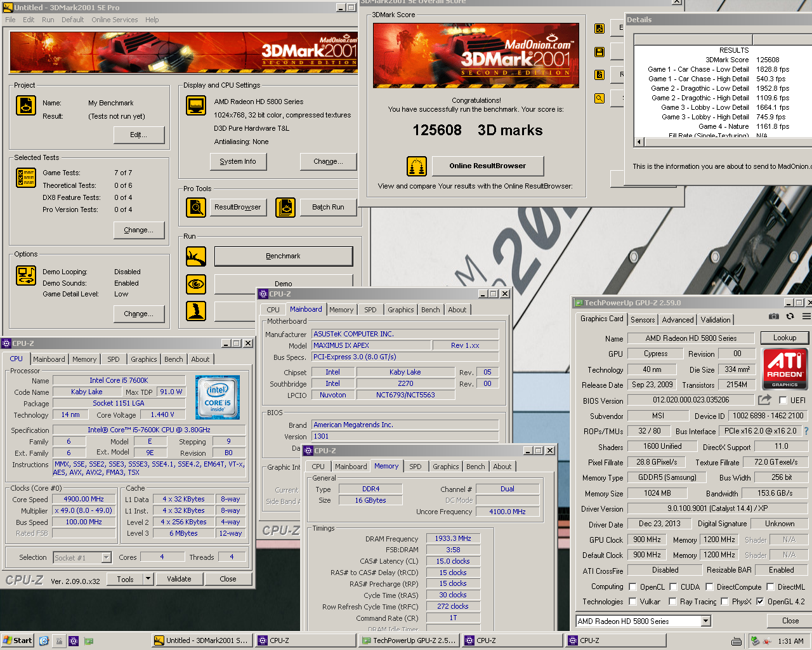812x650 pixels.
Task: Toggle the PhysX checkbox
Action: 724,601
